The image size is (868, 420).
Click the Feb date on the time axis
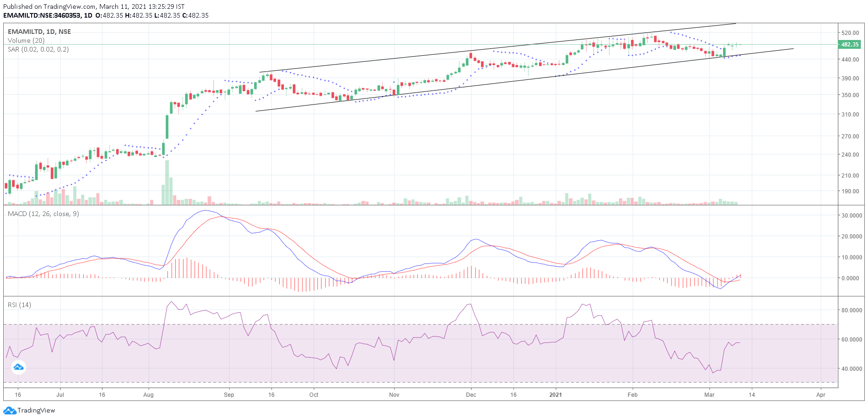(x=632, y=395)
